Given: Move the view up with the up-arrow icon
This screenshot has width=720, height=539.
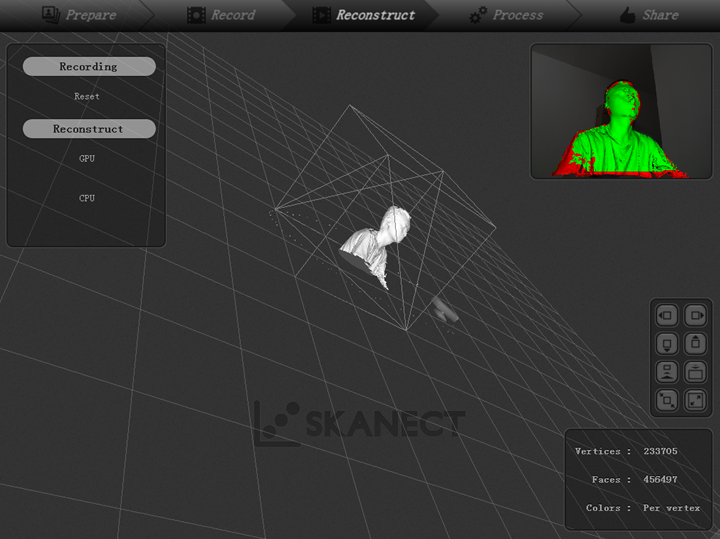Looking at the screenshot, I should pyautogui.click(x=695, y=344).
